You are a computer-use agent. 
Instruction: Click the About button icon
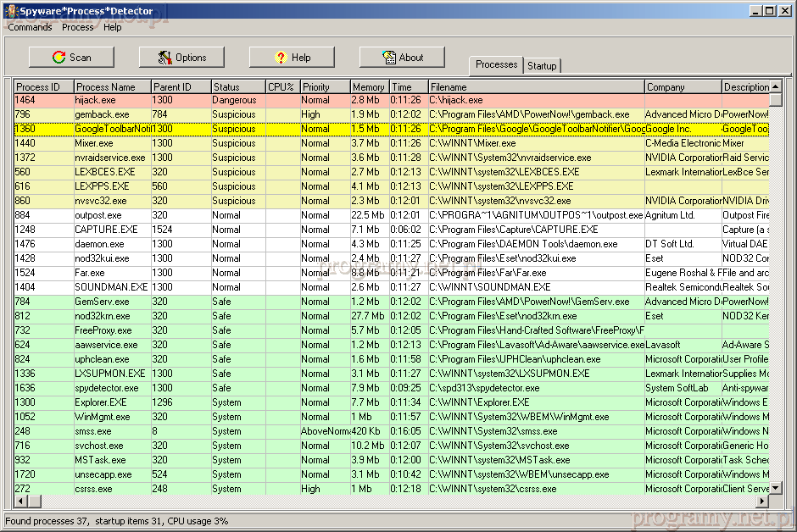click(x=389, y=58)
